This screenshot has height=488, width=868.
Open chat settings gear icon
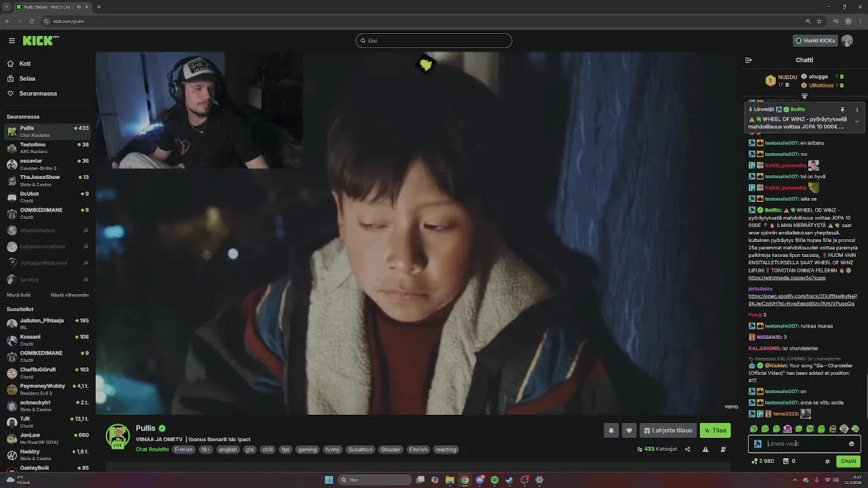pyautogui.click(x=827, y=461)
